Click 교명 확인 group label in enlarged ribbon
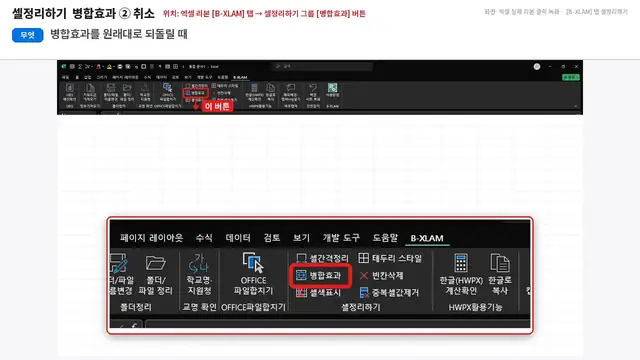Viewport: 640px width, 360px height. point(199,307)
